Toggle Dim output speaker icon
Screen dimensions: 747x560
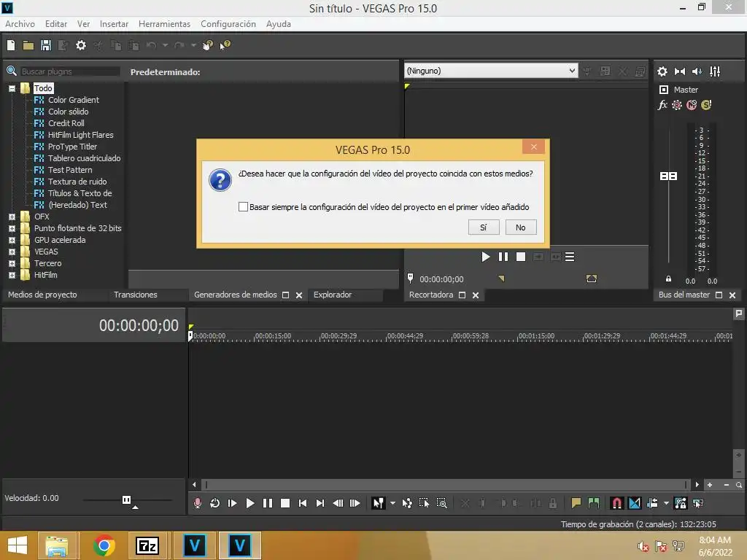pos(697,71)
